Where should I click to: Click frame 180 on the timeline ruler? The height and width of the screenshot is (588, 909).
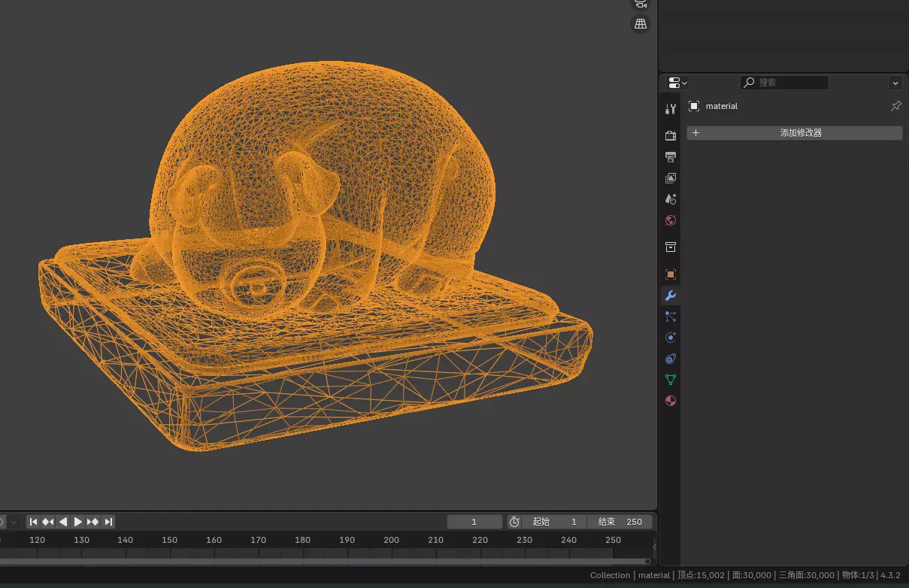click(x=302, y=540)
